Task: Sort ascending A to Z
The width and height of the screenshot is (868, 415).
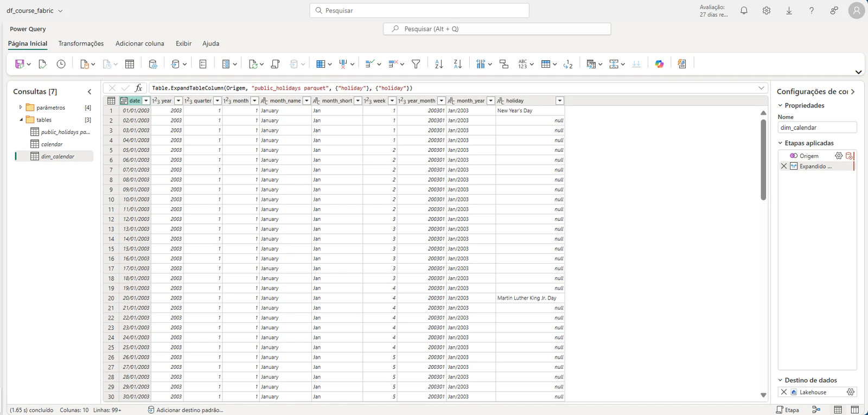Action: (439, 64)
